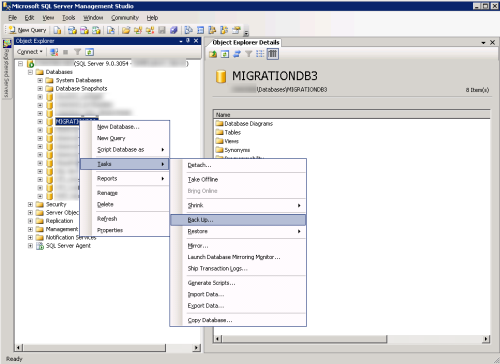Click Details pane horizontal scrollbar left arrow
Viewport: 500px width, 364px height.
[x=218, y=339]
